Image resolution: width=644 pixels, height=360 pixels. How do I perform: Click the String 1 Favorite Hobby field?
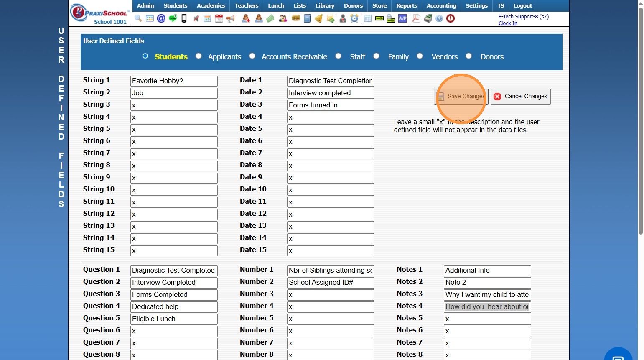coord(174,81)
